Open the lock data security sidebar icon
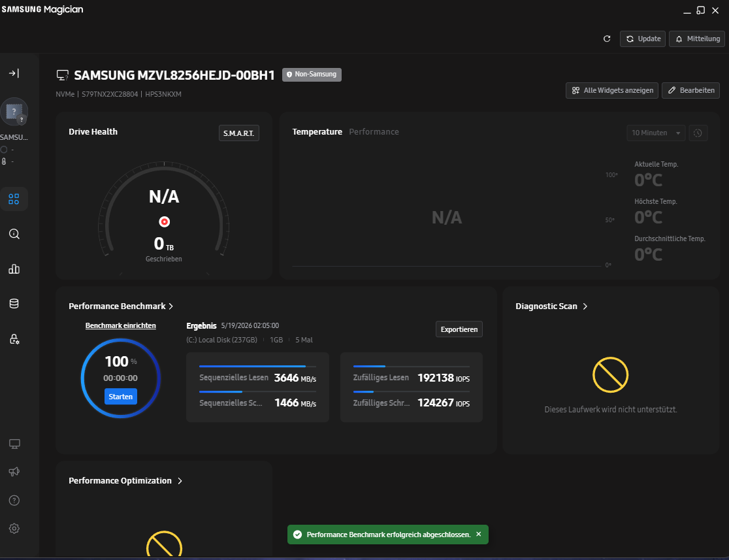Screen dimensions: 729x560 coord(14,338)
